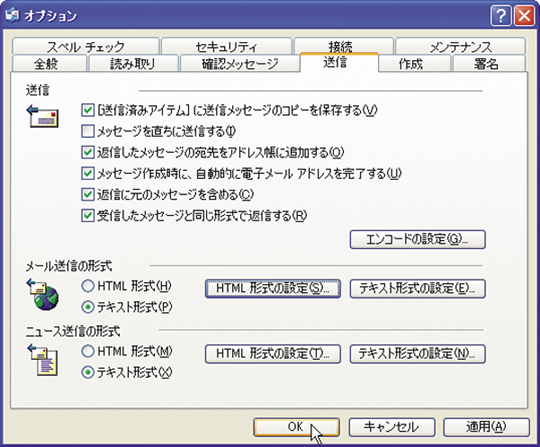This screenshot has width=540, height=447.
Task: Switch to the セキュリティ tab
Action: [x=226, y=46]
